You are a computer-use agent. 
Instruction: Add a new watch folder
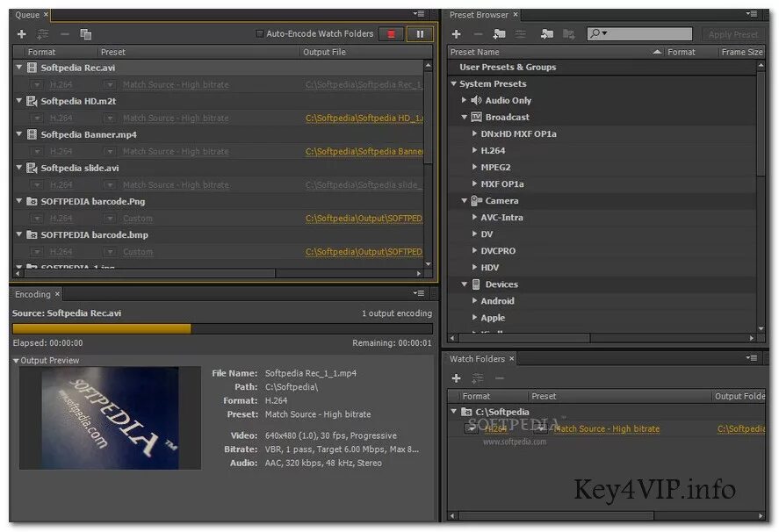[456, 378]
